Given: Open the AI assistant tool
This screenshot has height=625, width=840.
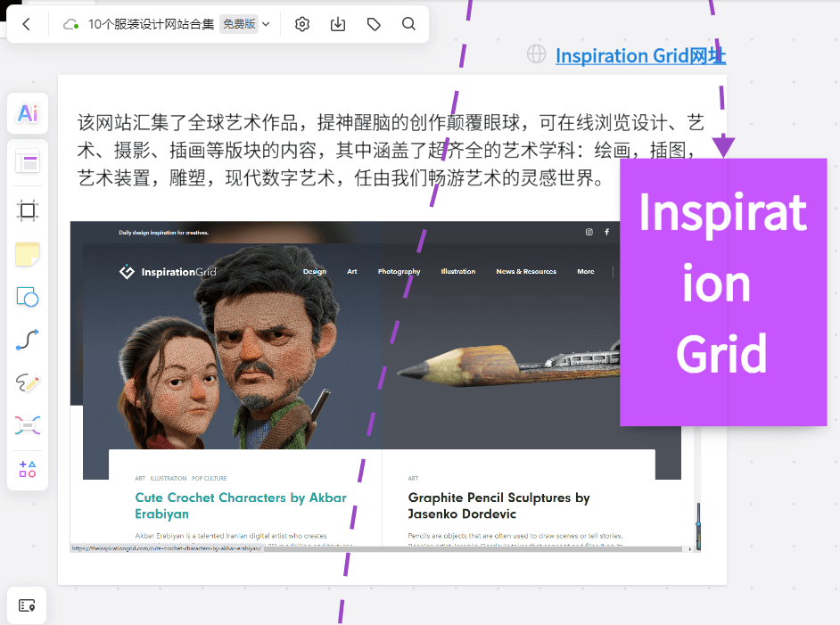Looking at the screenshot, I should click(x=28, y=113).
